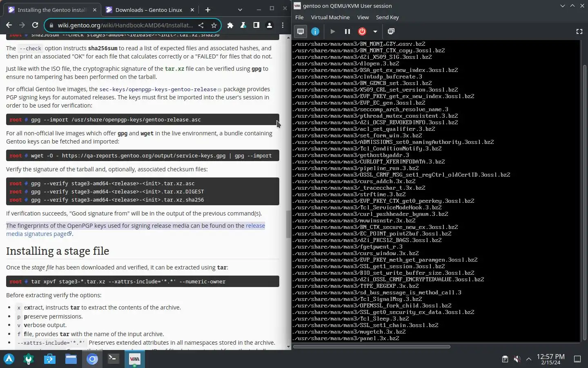
Task: Open the Send Key menu
Action: [x=387, y=17]
